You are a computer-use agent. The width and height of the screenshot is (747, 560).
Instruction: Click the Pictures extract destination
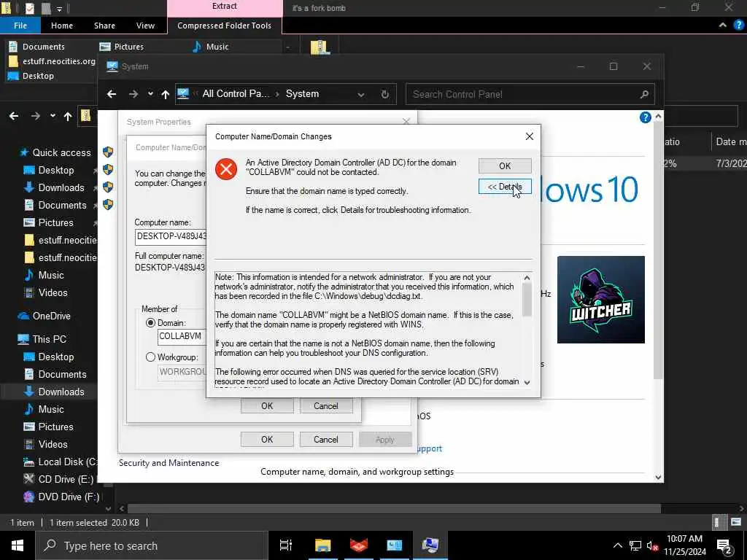pos(122,47)
